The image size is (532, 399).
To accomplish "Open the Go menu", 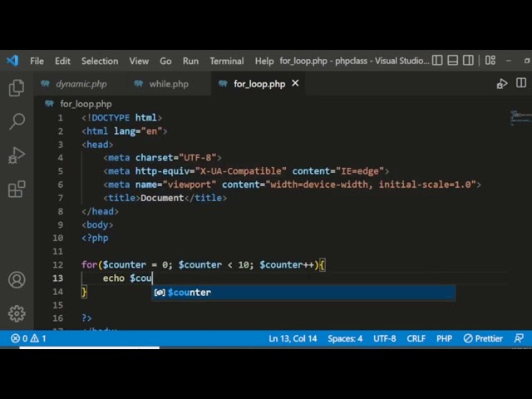I will pos(165,61).
